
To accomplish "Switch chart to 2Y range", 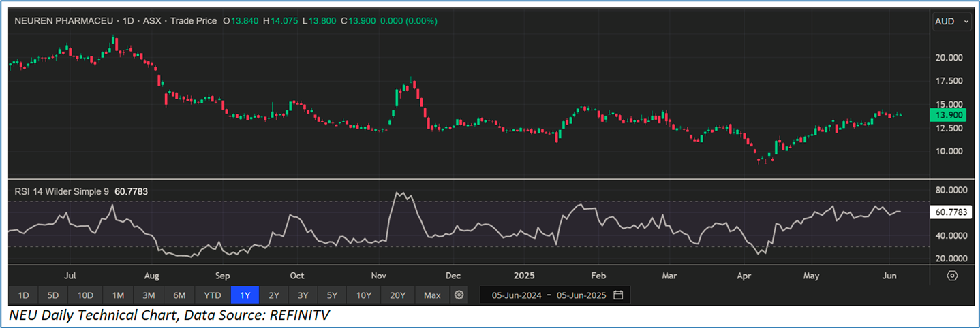I will (273, 295).
